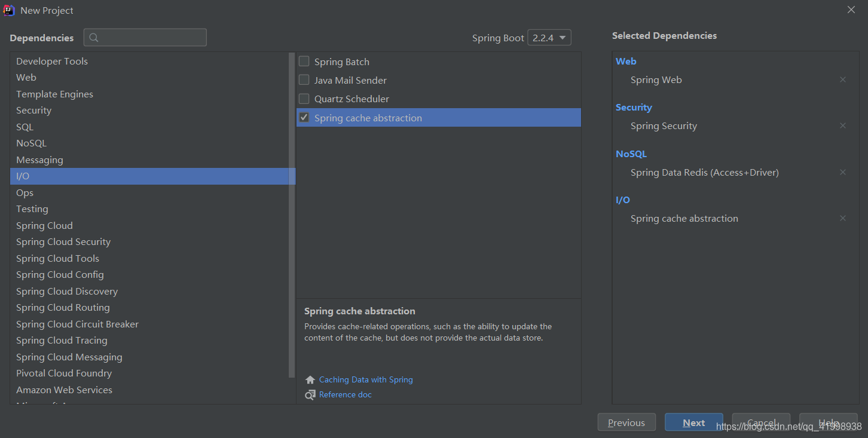This screenshot has width=868, height=438.
Task: Select the Spring Cloud Tools category
Action: (x=149, y=258)
